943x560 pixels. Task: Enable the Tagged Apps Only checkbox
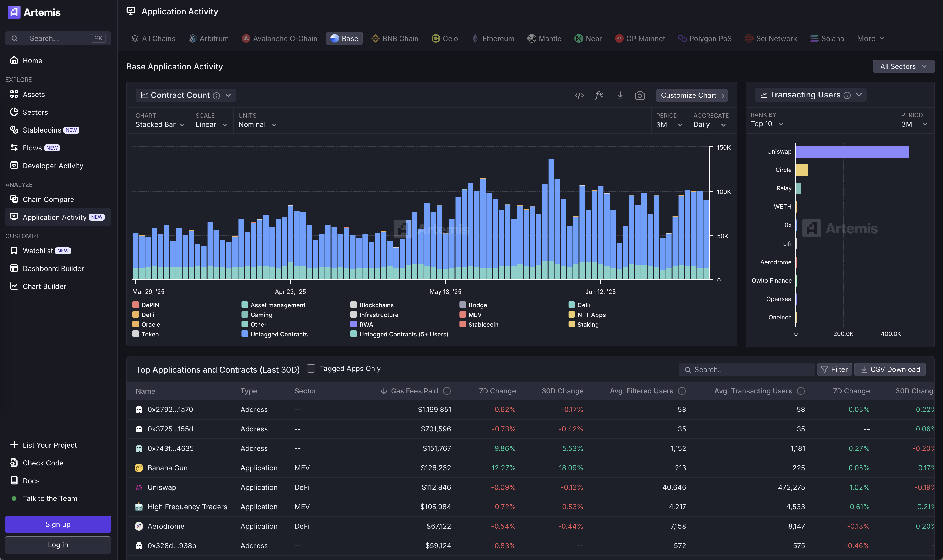coord(311,368)
